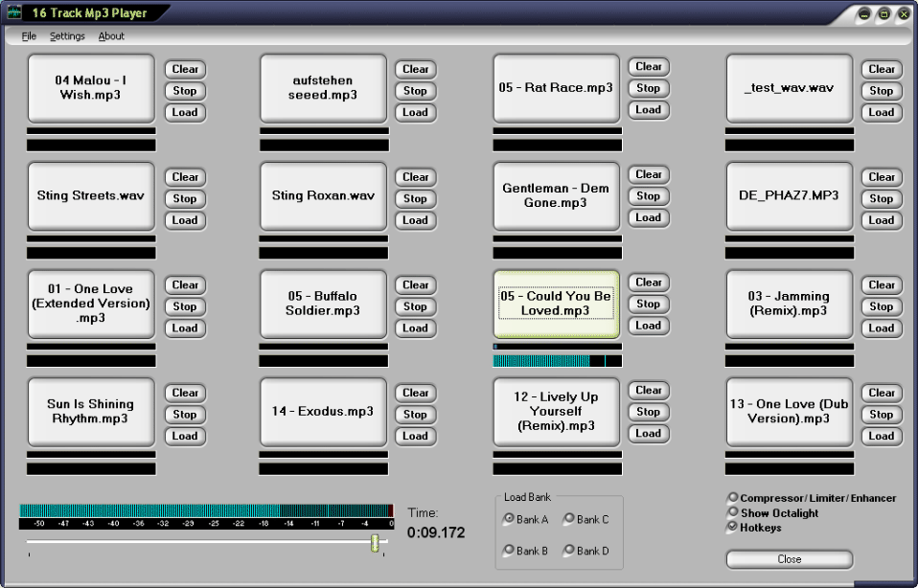Close the player with the Close button
Image resolution: width=918 pixels, height=588 pixels.
pyautogui.click(x=788, y=558)
